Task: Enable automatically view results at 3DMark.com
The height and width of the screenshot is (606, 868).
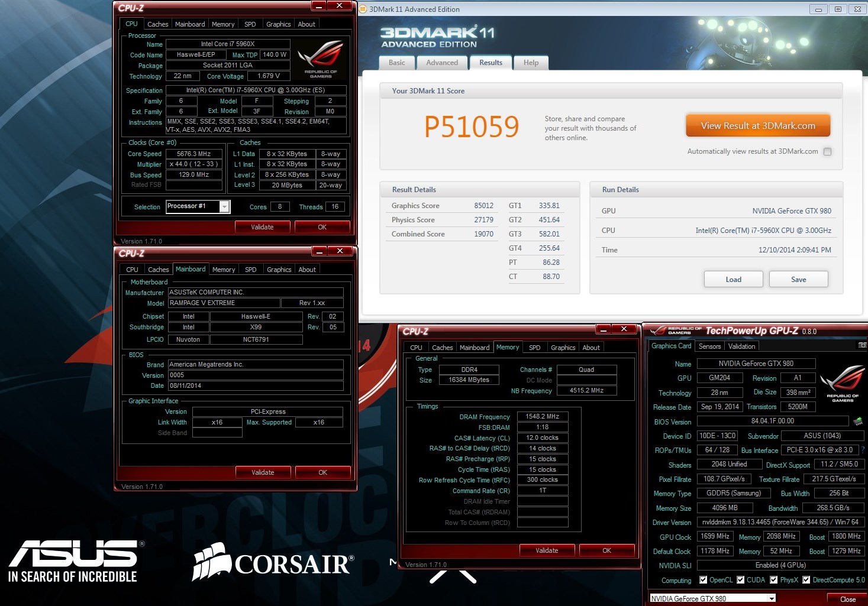Action: (828, 152)
